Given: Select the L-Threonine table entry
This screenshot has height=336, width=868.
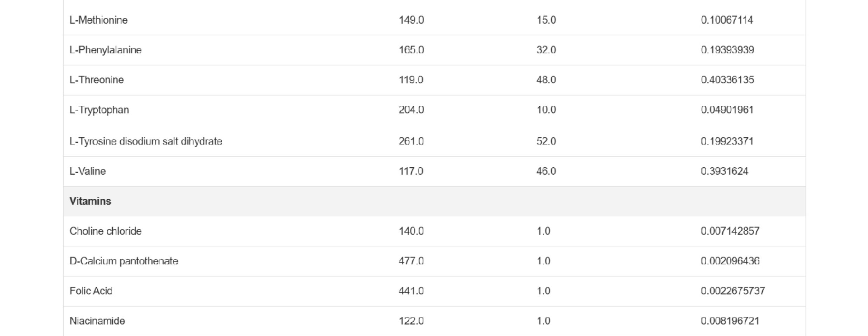Looking at the screenshot, I should [97, 80].
